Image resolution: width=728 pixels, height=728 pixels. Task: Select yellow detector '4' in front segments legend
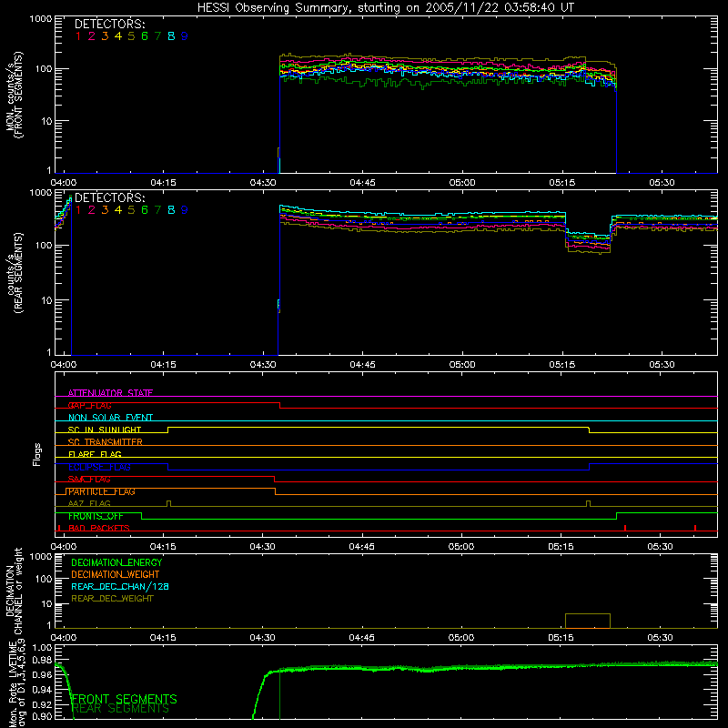point(118,36)
